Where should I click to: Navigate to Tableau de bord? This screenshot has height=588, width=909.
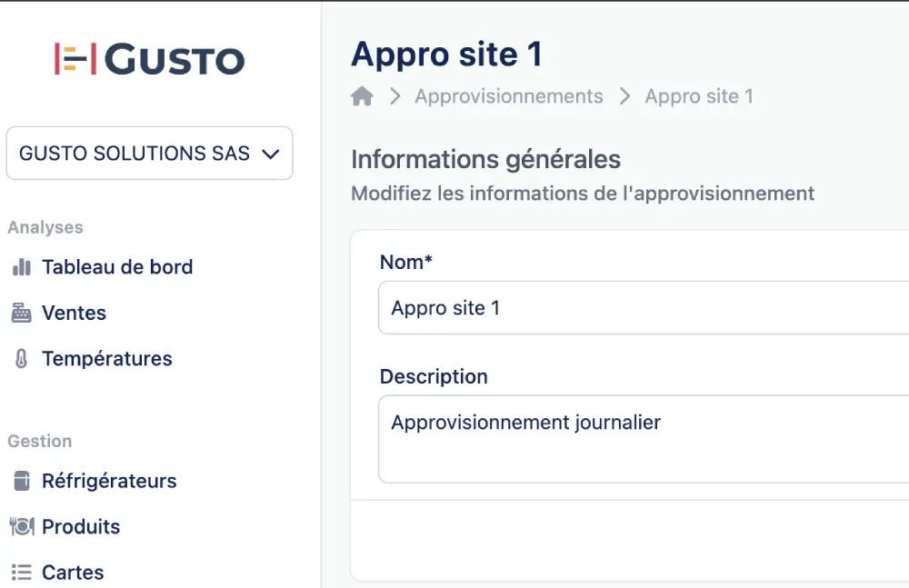click(118, 266)
